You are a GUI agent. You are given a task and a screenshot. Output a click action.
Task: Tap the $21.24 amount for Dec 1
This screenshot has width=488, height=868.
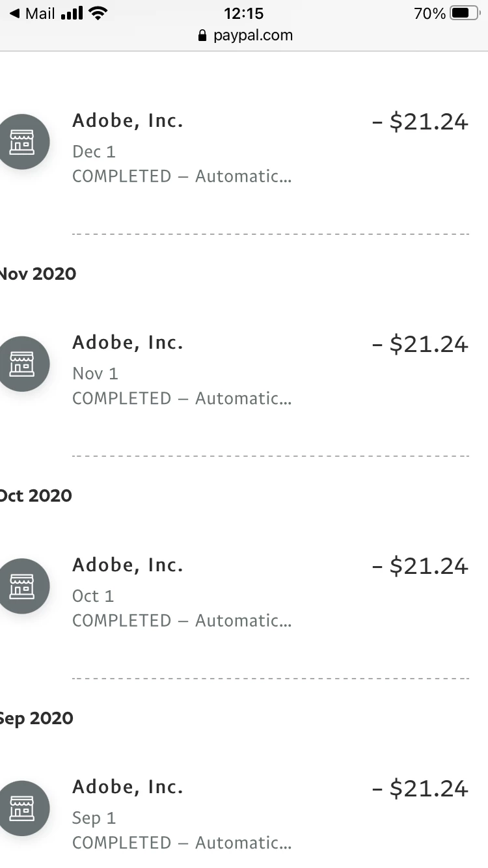[x=420, y=122]
